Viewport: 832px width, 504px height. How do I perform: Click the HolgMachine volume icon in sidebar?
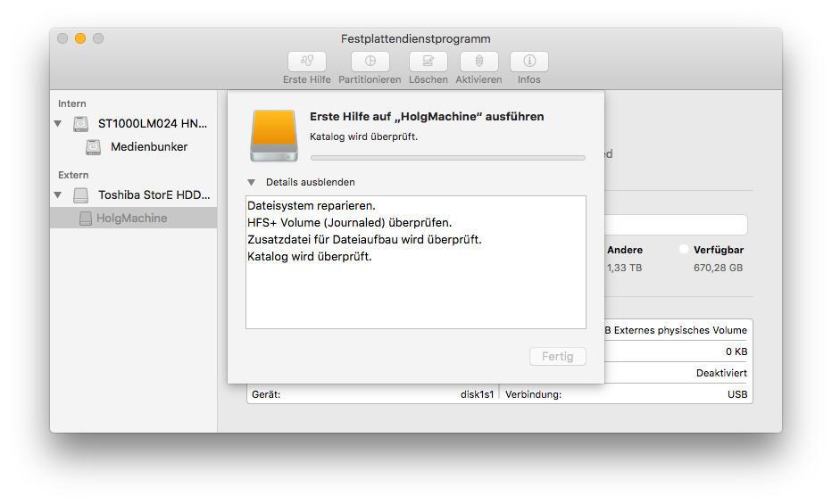[x=85, y=219]
